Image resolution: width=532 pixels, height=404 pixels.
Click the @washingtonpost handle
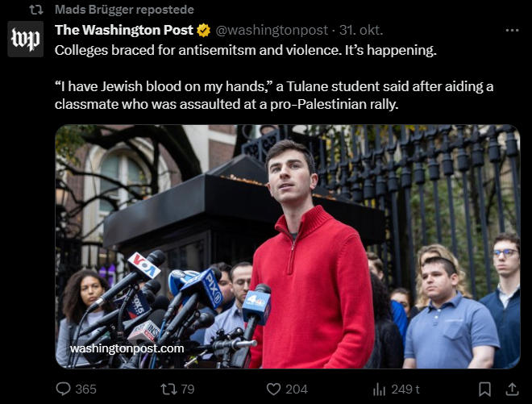pos(272,31)
